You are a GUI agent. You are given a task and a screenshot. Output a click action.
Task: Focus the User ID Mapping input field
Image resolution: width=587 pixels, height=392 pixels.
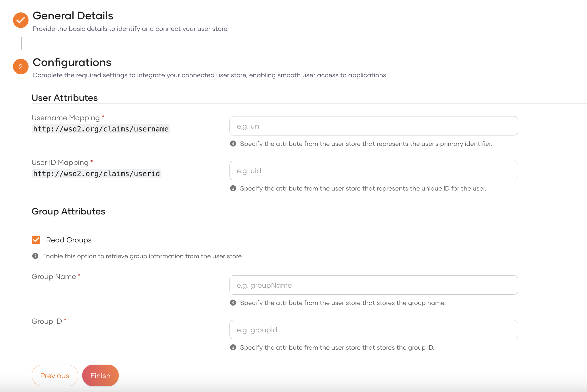click(x=374, y=171)
